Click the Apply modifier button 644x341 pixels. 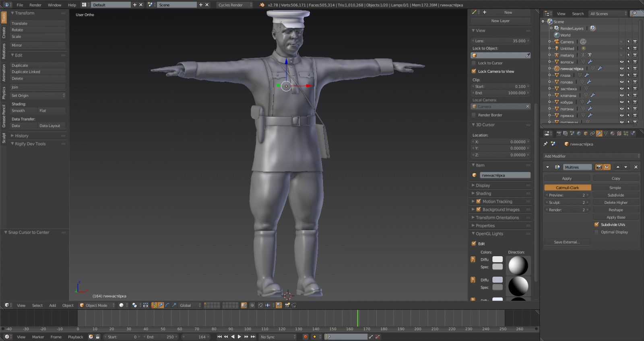pyautogui.click(x=567, y=178)
